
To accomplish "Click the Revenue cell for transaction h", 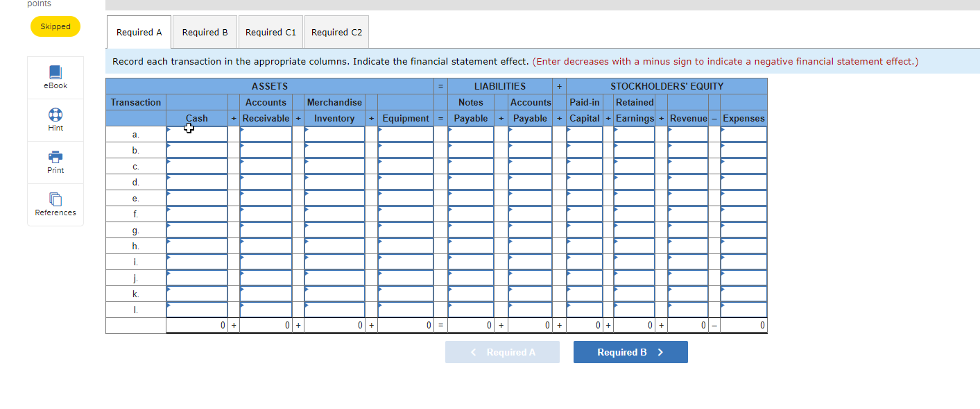I will [x=687, y=246].
